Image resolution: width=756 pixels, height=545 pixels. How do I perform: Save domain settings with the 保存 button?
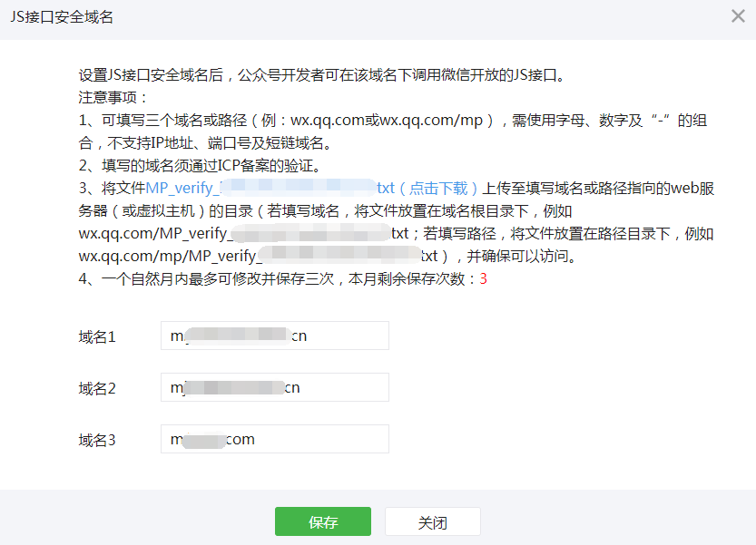tap(322, 521)
